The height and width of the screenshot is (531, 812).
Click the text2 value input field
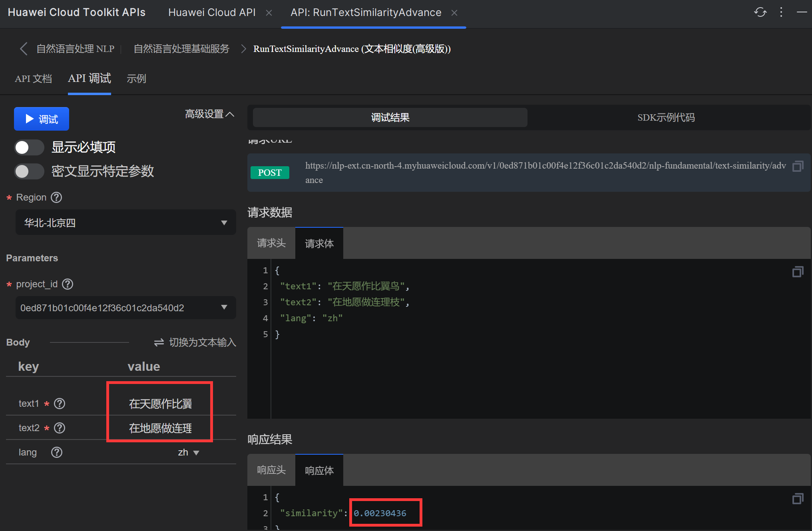click(x=160, y=428)
